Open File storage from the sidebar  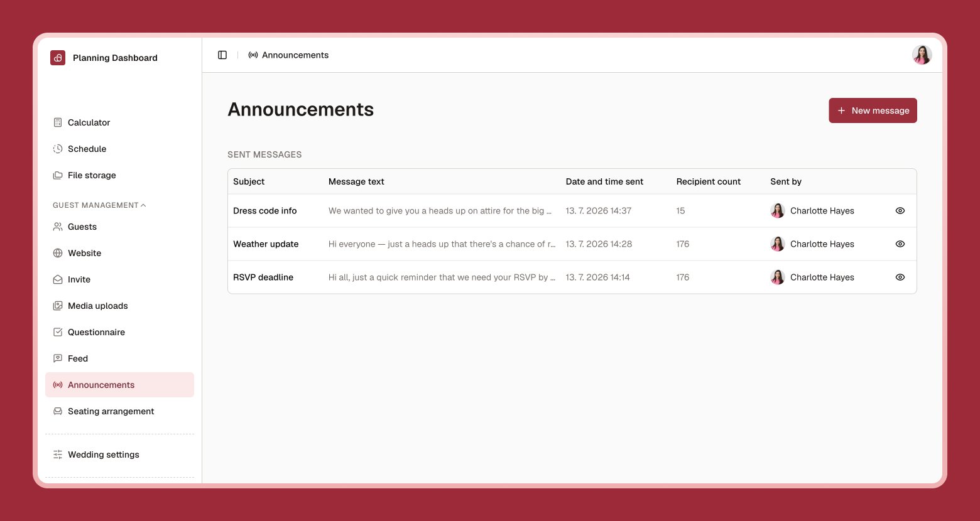pos(119,175)
